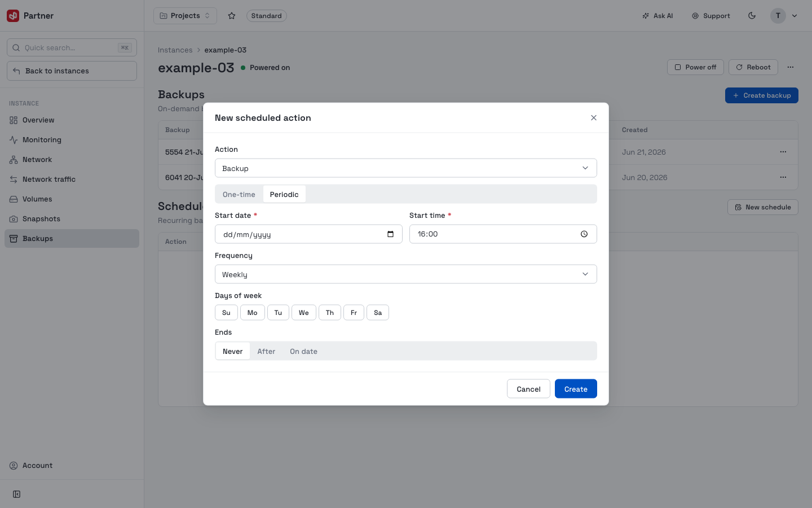Open more options for example-03 instance

[791, 67]
